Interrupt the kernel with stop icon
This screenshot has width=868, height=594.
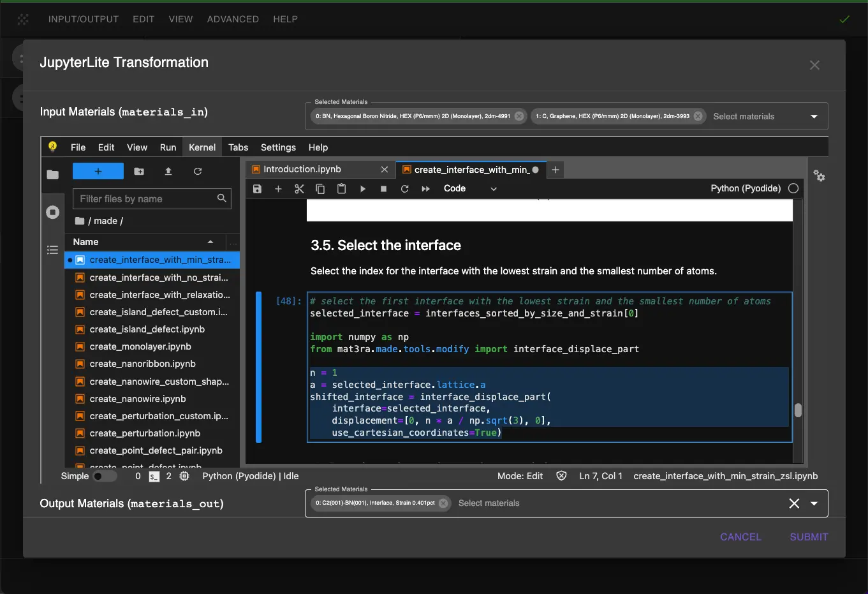pos(383,188)
